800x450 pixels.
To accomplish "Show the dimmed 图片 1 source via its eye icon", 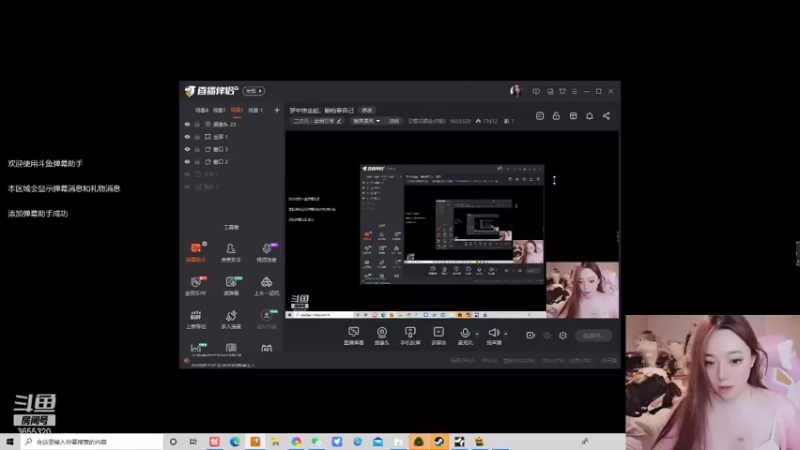I will pyautogui.click(x=187, y=187).
